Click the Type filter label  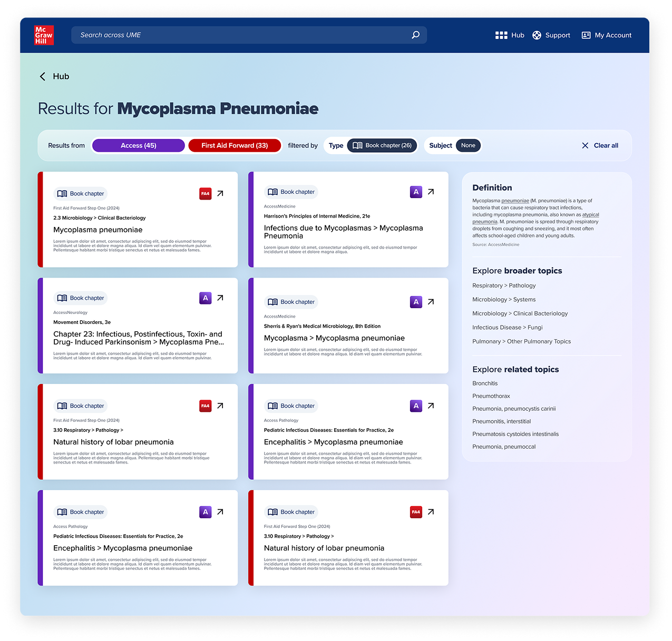coord(336,145)
